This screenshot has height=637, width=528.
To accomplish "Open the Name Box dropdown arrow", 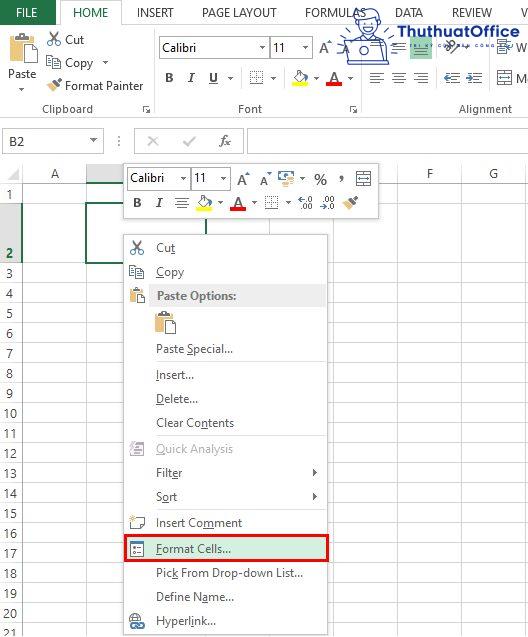I will [x=94, y=141].
